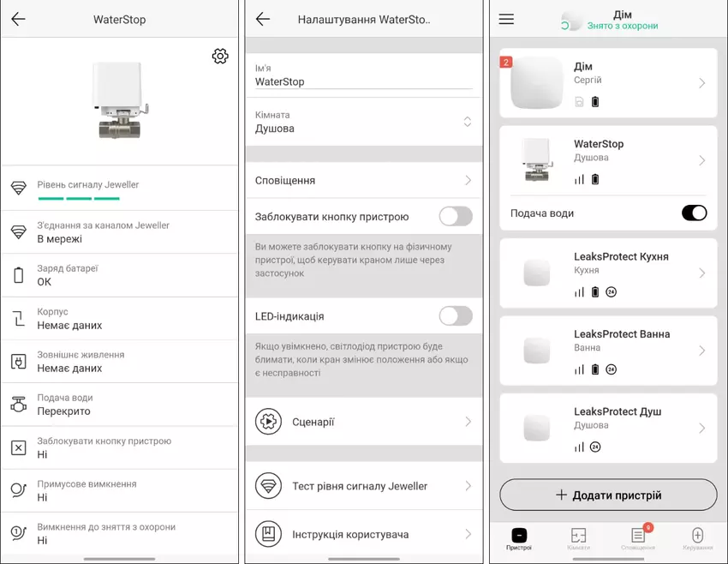
Task: Click the Інструкція користувача book icon
Action: 268,534
